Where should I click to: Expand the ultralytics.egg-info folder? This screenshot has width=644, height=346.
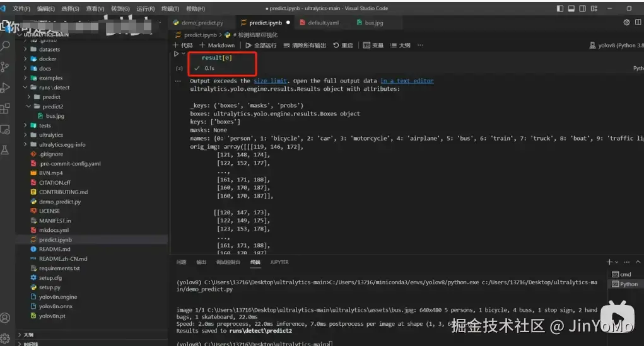pos(25,144)
